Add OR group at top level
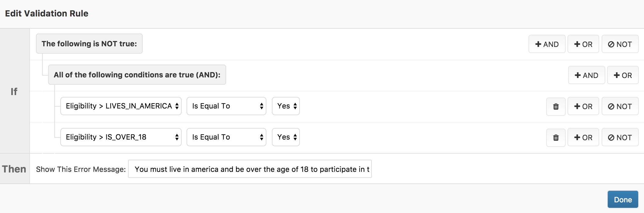Image resolution: width=644 pixels, height=213 pixels. pyautogui.click(x=583, y=44)
